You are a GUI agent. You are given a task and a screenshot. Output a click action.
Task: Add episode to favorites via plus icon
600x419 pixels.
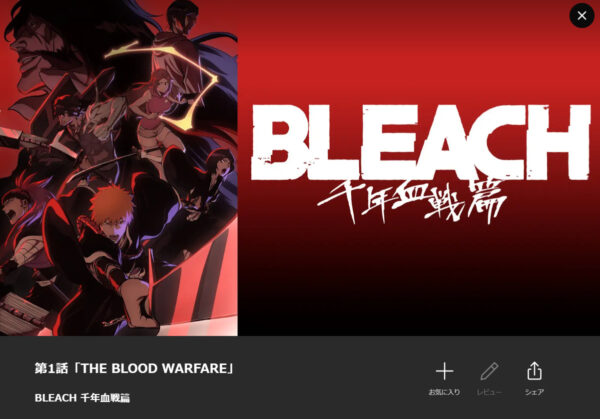point(444,371)
